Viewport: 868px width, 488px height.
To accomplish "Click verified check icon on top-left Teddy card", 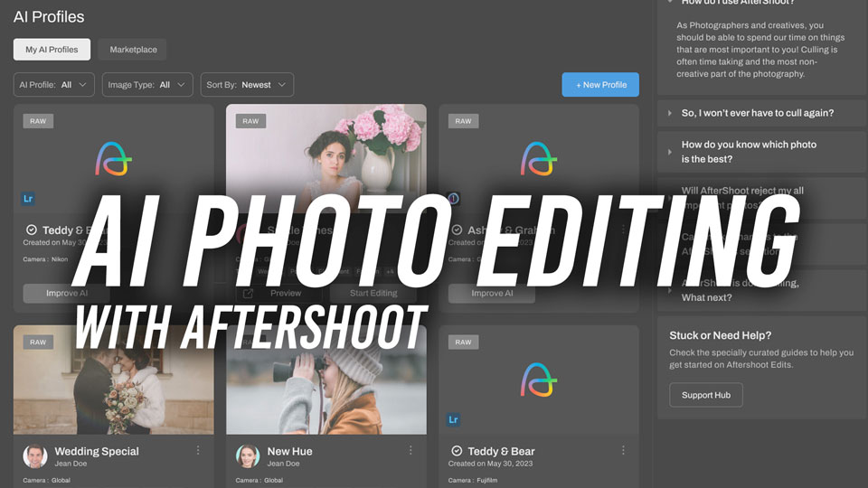I will (32, 230).
